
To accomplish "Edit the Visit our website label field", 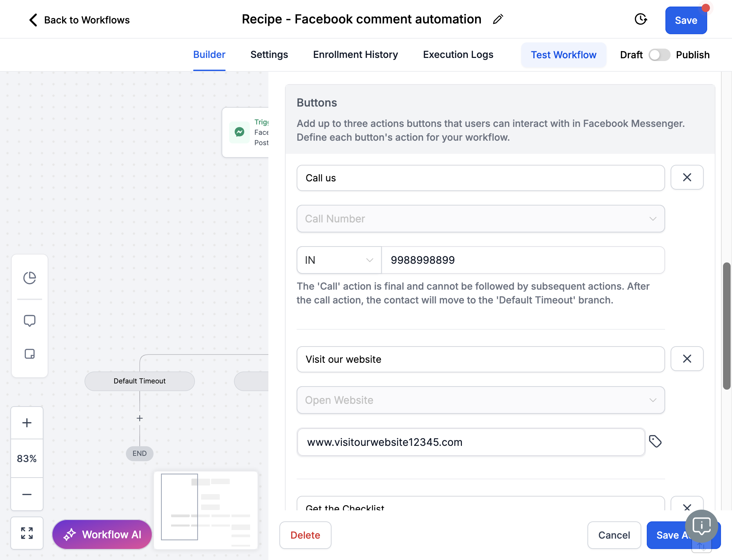I will point(481,359).
